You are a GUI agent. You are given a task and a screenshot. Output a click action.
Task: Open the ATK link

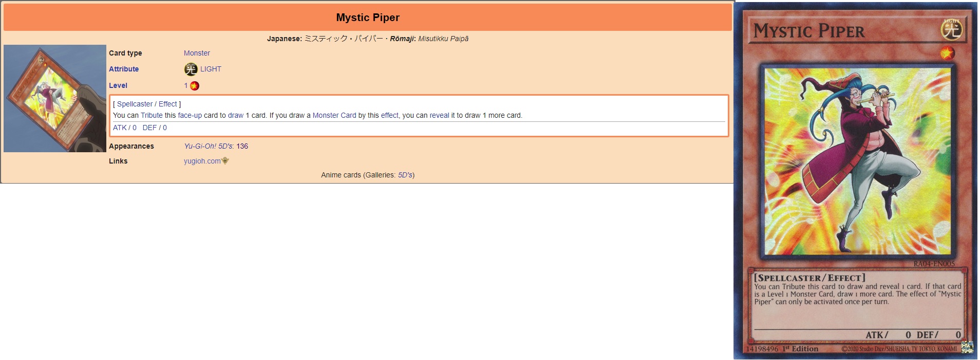120,128
